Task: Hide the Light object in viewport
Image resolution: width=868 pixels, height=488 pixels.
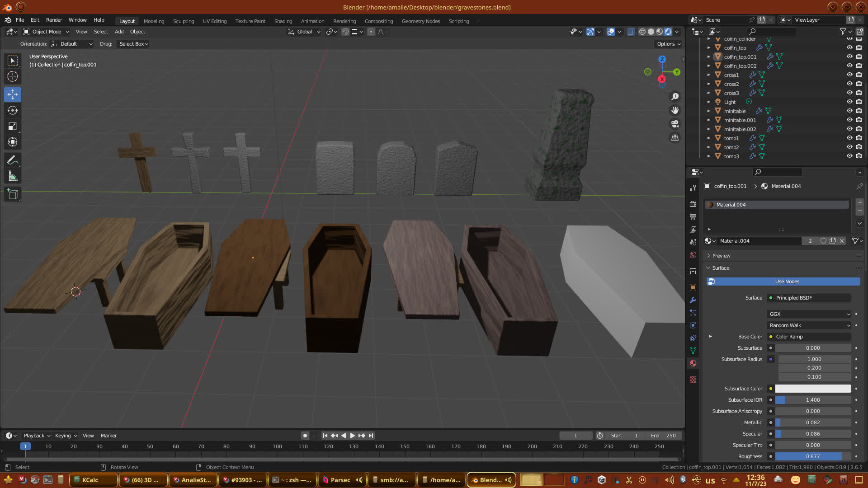Action: click(849, 102)
